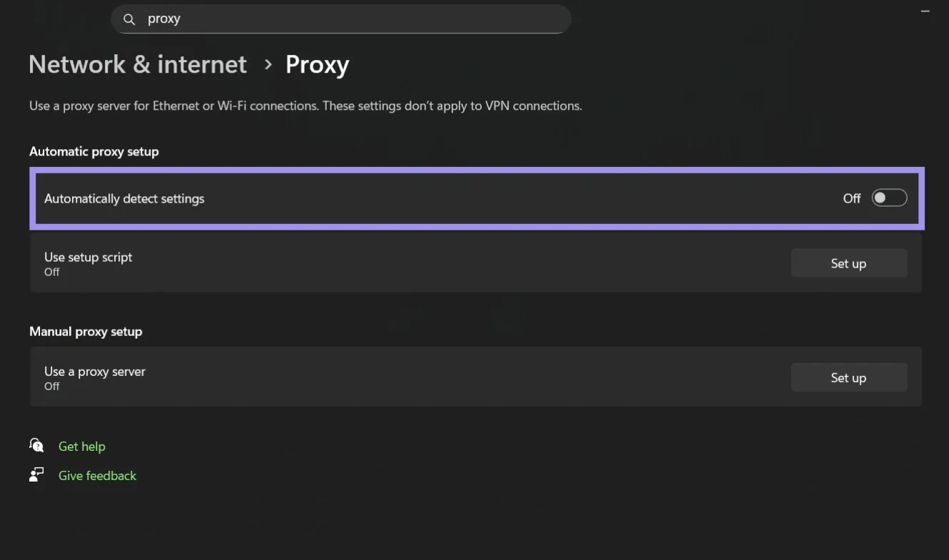This screenshot has width=949, height=560.
Task: Click the Automatic proxy setup heading
Action: coord(93,151)
